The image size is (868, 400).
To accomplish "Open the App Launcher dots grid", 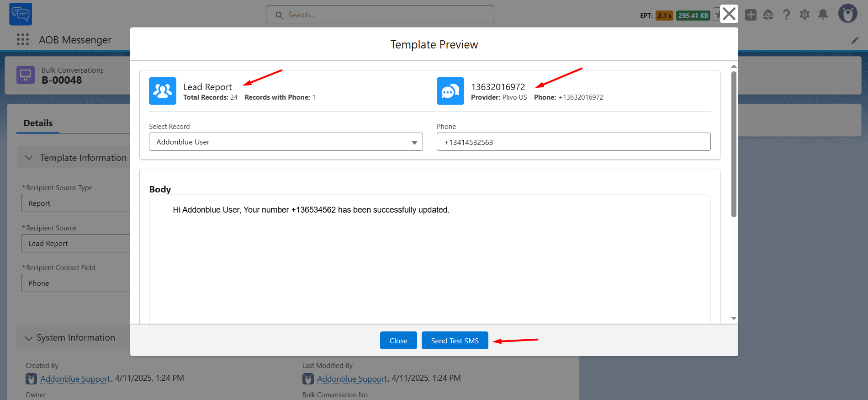I will (23, 40).
